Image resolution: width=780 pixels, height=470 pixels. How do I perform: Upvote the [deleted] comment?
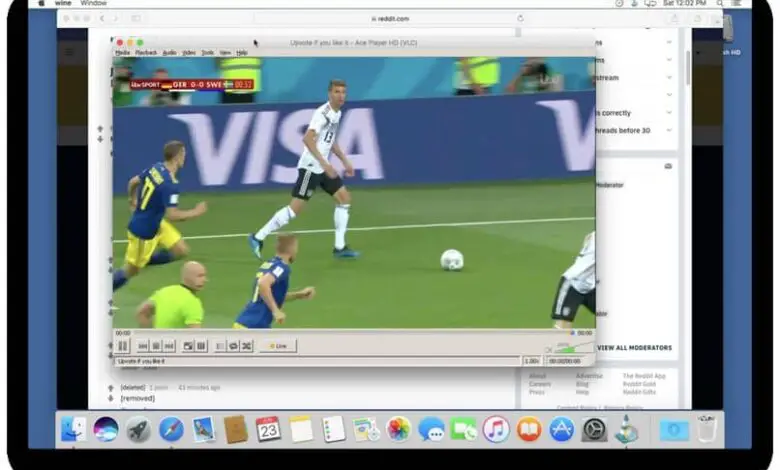(x=111, y=387)
